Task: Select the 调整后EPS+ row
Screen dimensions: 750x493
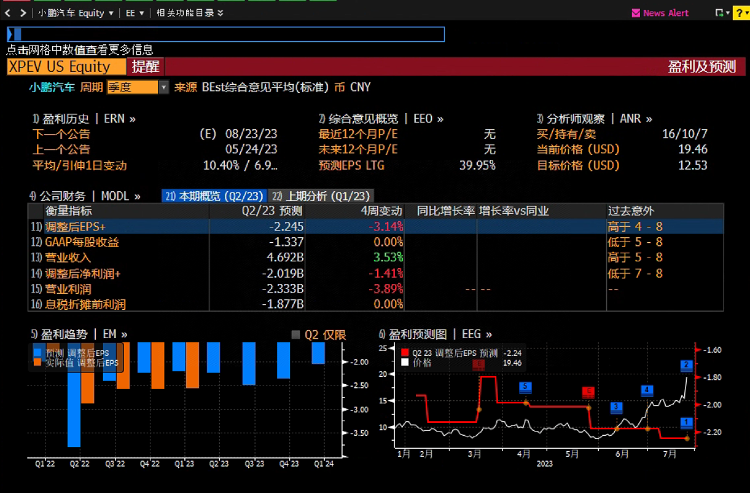Action: [375, 226]
